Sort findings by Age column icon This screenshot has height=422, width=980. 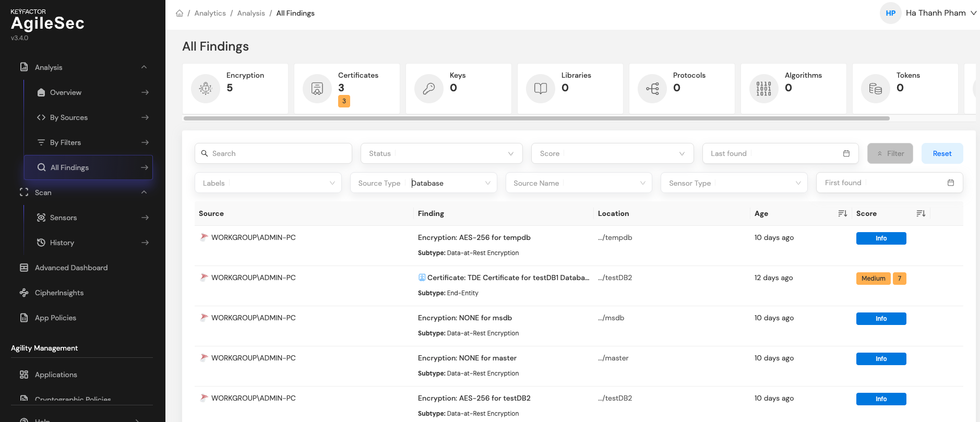(842, 213)
